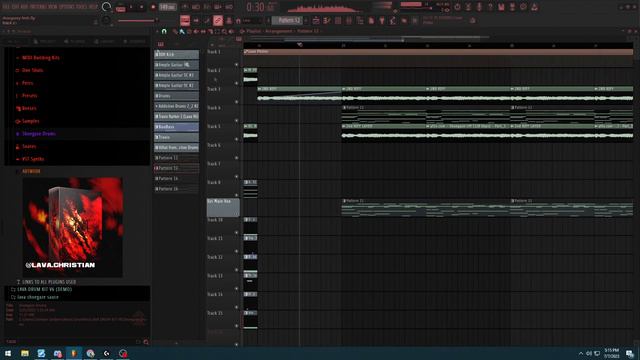The width and height of the screenshot is (640, 360).
Task: Open the highlighted Playlist view icon
Action: [x=185, y=20]
